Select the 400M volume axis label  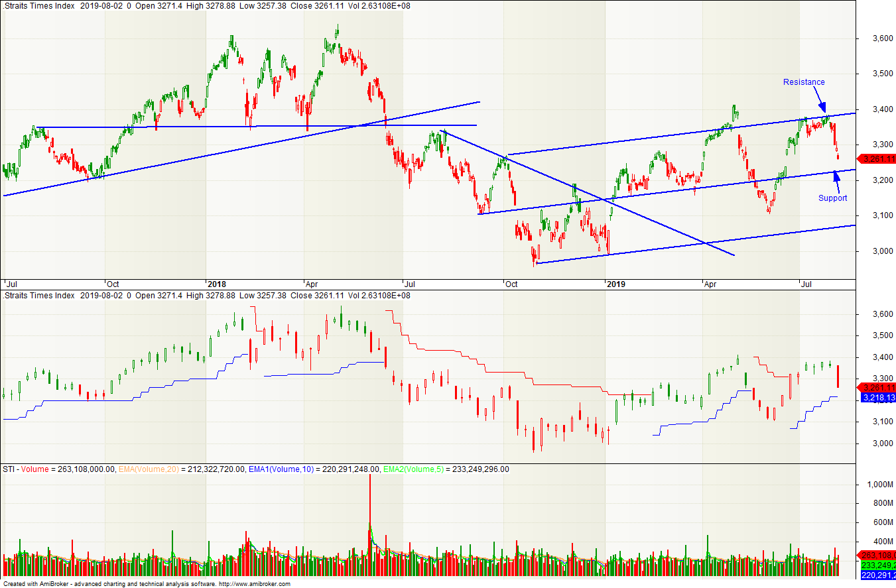pos(882,541)
